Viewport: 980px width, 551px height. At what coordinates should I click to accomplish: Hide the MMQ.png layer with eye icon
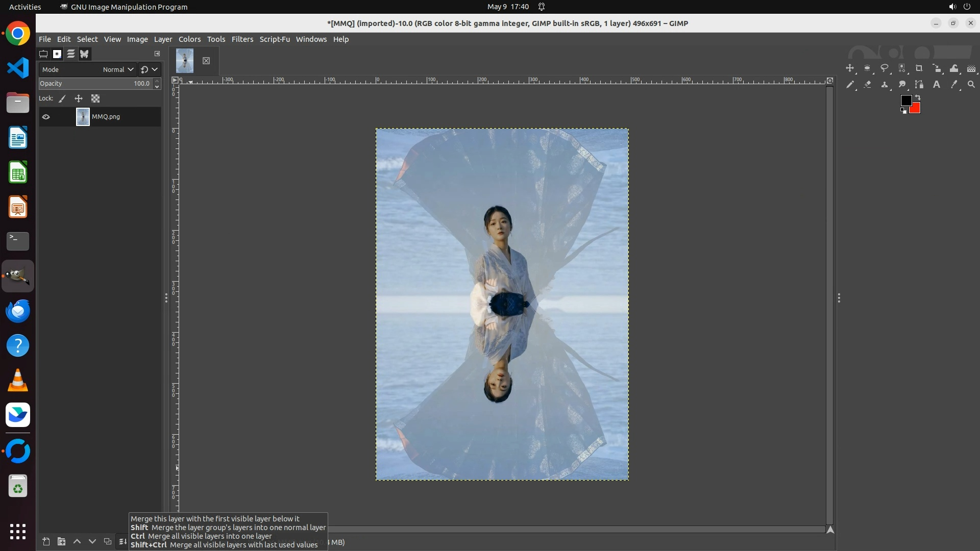pos(46,117)
